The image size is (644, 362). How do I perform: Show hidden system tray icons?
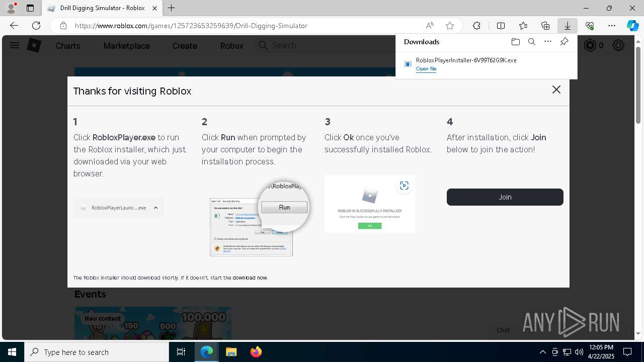click(x=542, y=352)
